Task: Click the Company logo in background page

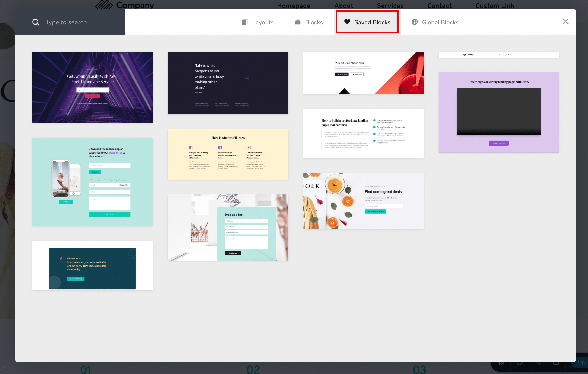Action: (x=125, y=5)
